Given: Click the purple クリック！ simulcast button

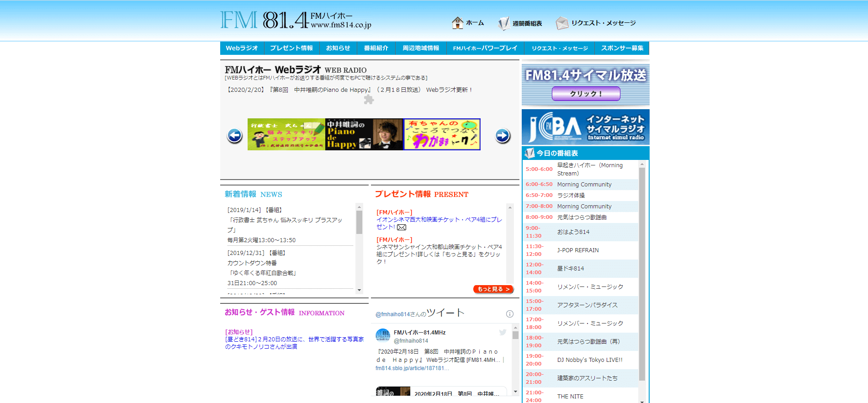Looking at the screenshot, I should (586, 94).
